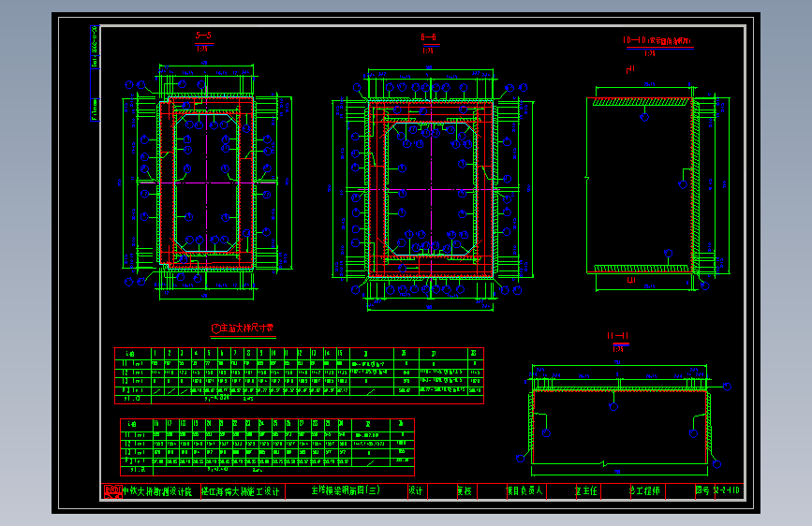This screenshot has height=526, width=812.
Task: Click the red BRDI logo in title block
Action: [x=112, y=491]
